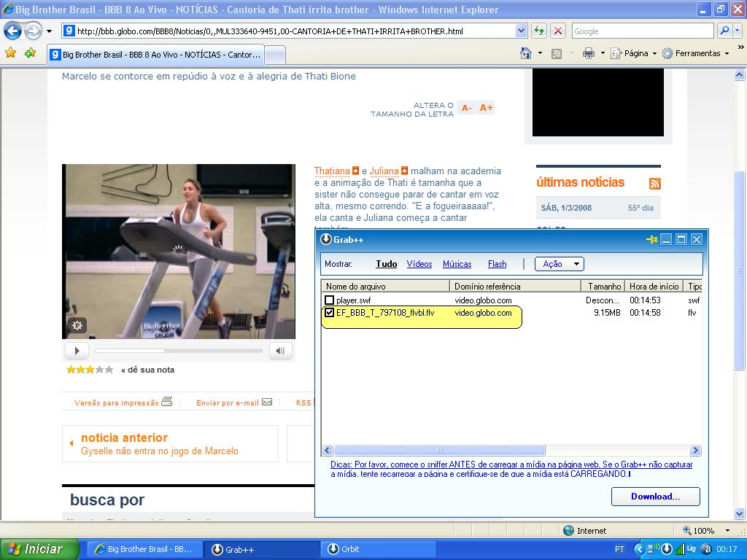Screen dimensions: 747x560
Task: Open the Ação dropdown in Grab++
Action: coord(560,264)
